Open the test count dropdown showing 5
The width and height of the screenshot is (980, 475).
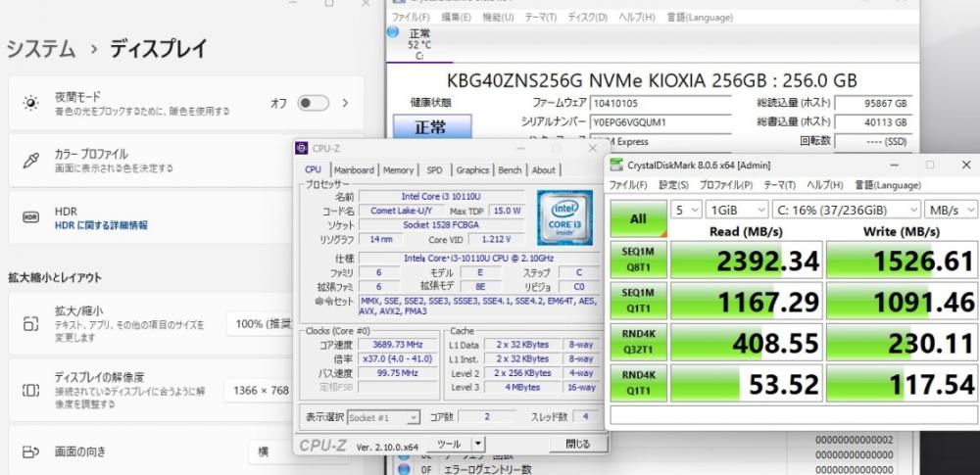coord(686,210)
